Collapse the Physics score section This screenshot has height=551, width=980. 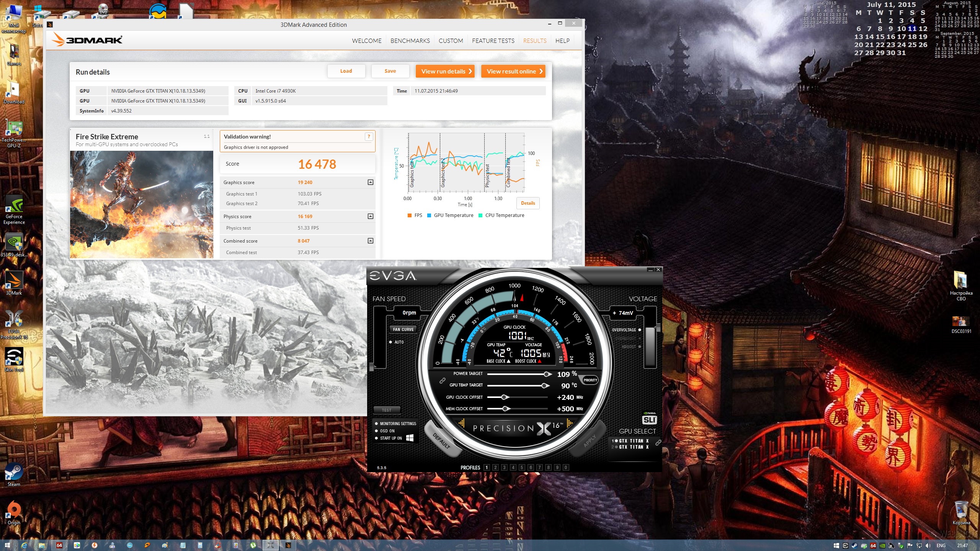pos(370,217)
